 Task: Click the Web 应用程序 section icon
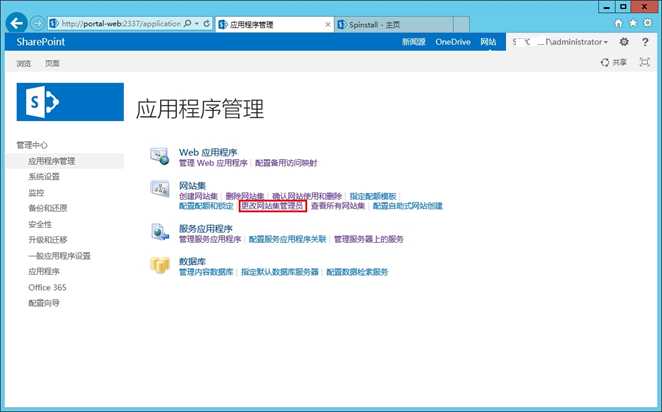click(x=160, y=156)
